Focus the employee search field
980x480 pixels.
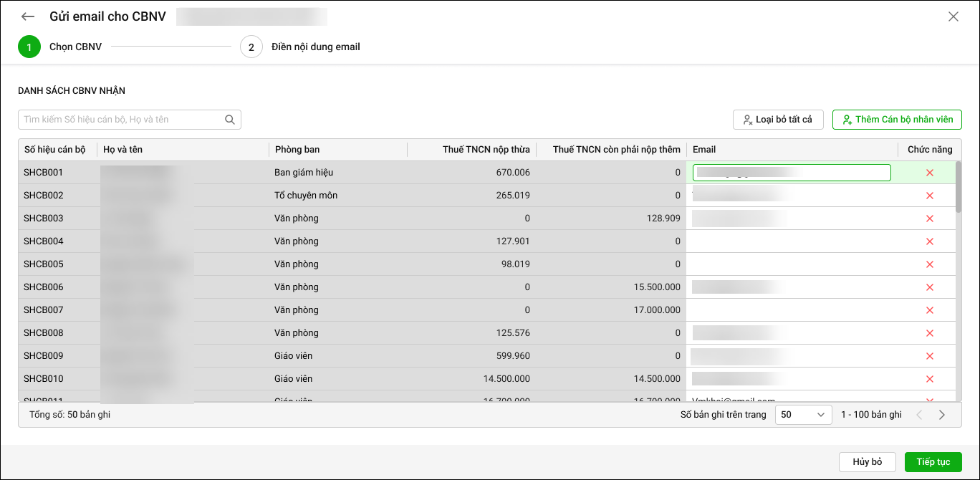[x=122, y=120]
